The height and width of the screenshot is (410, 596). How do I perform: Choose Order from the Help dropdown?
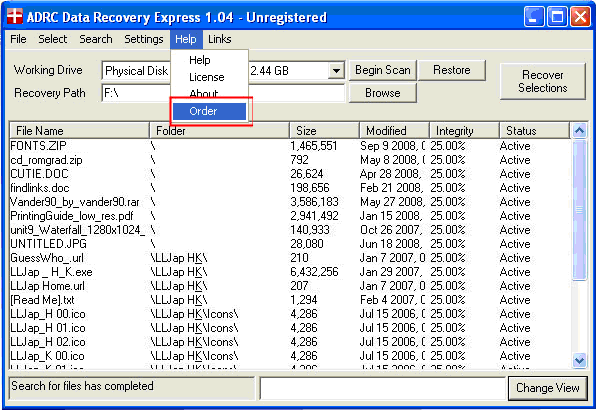tap(209, 111)
